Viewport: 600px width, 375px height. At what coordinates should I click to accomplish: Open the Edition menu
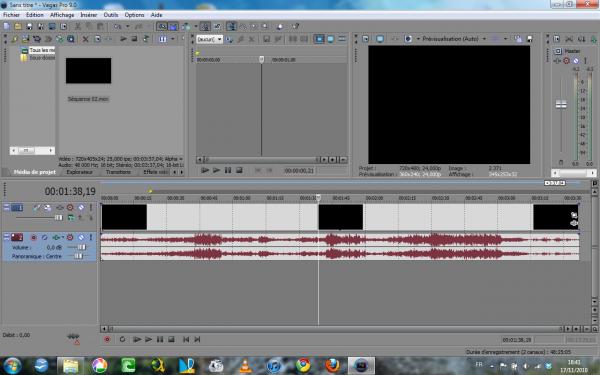[35, 15]
